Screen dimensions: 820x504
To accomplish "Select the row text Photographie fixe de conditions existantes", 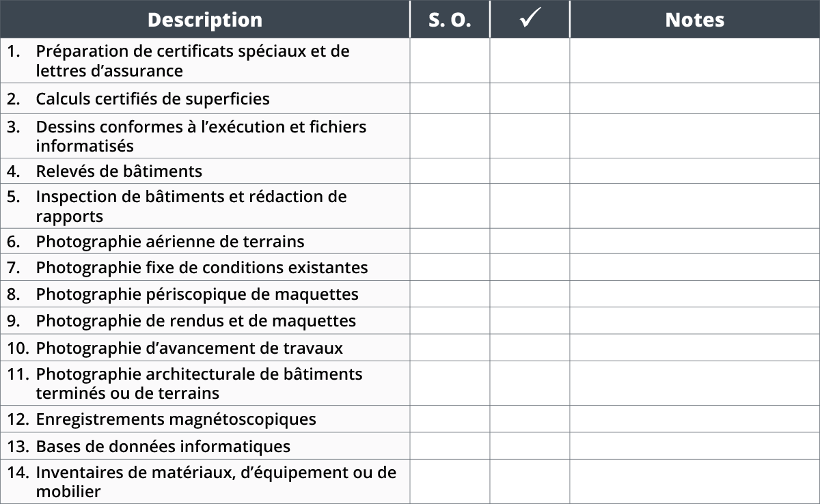I will [202, 268].
